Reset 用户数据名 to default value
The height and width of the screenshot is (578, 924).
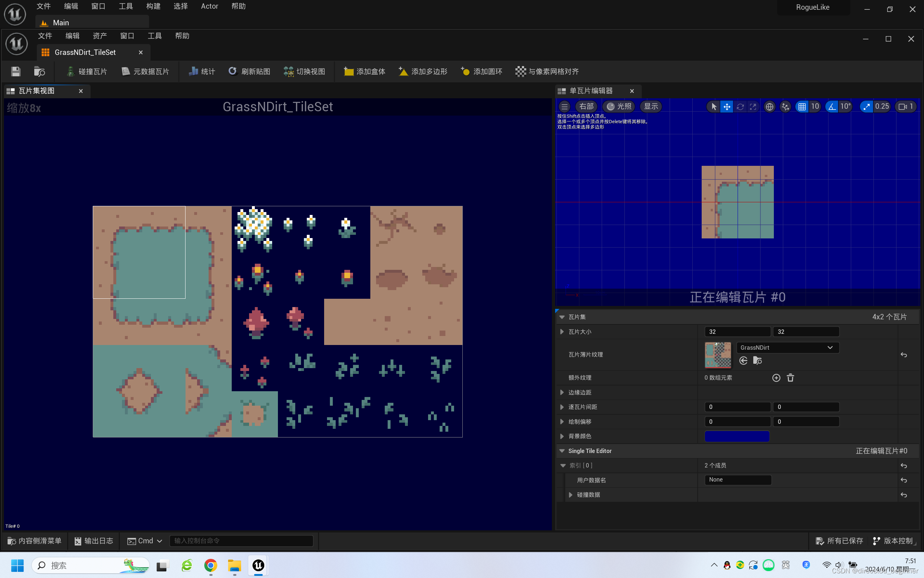coord(904,480)
